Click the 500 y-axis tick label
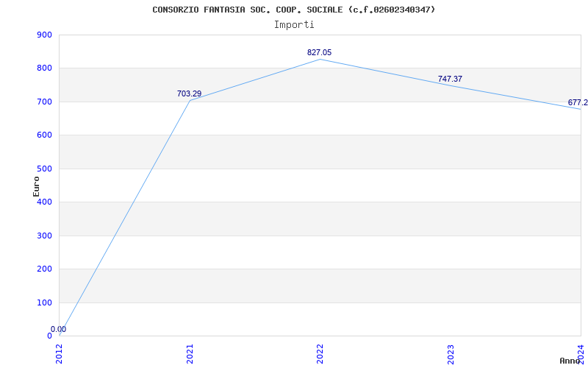This screenshot has height=368, width=588. coord(44,169)
